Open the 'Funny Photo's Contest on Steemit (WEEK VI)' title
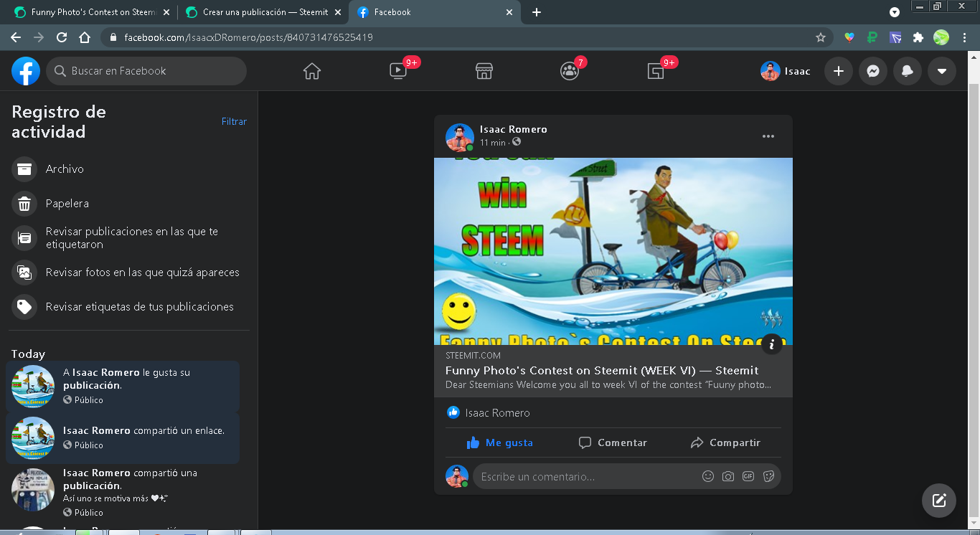The image size is (980, 535). (x=602, y=371)
